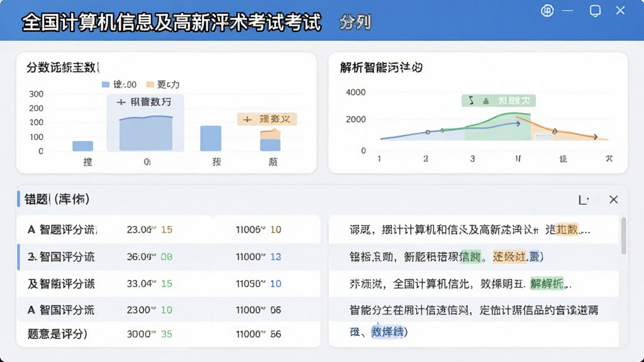Viewport: 644px width, 362px height.
Task: Click the value 06 in the 2300 row
Action: coord(275,310)
